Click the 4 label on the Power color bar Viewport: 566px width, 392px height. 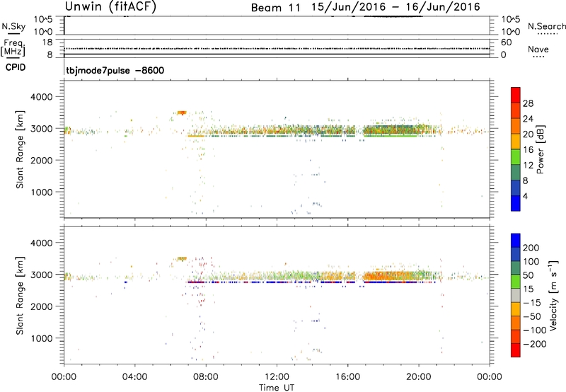pos(525,196)
